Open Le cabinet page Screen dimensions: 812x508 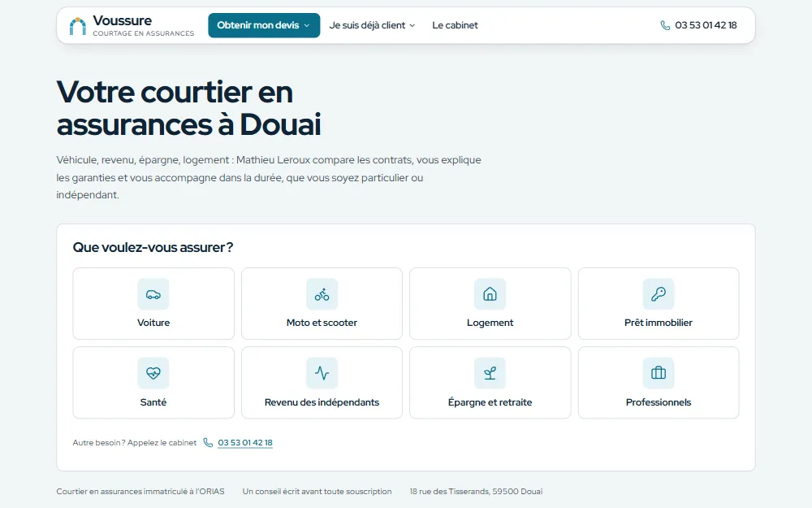[x=455, y=25]
